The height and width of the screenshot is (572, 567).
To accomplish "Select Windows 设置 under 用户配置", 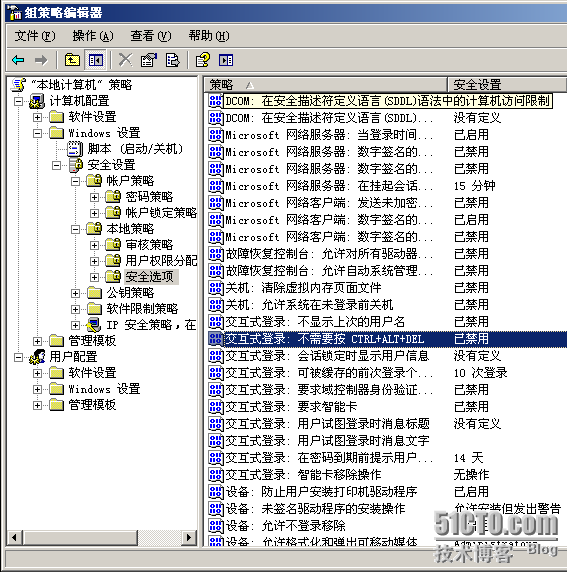I will [x=104, y=389].
